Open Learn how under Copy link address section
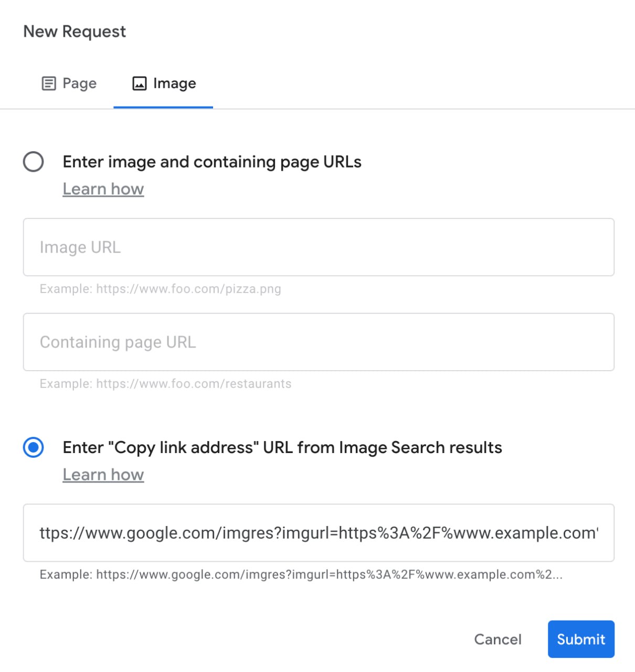Image resolution: width=635 pixels, height=672 pixels. [x=103, y=474]
